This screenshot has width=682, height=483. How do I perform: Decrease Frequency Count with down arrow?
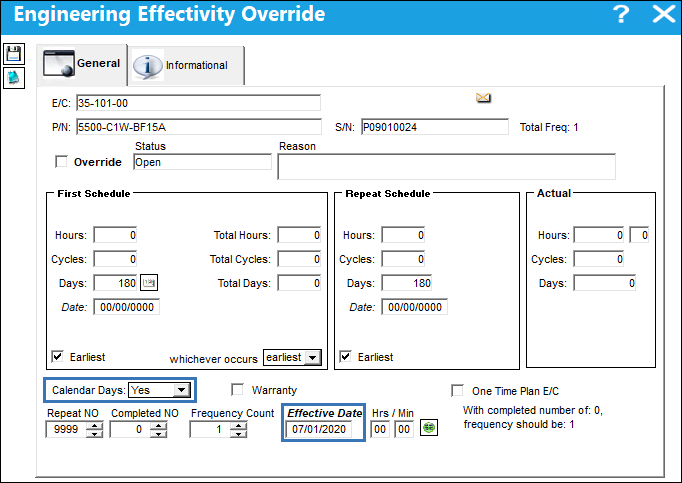click(238, 433)
